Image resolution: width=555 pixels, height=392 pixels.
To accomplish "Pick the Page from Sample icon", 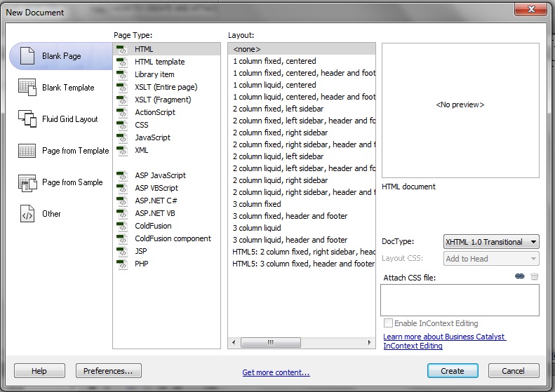I will click(x=27, y=182).
